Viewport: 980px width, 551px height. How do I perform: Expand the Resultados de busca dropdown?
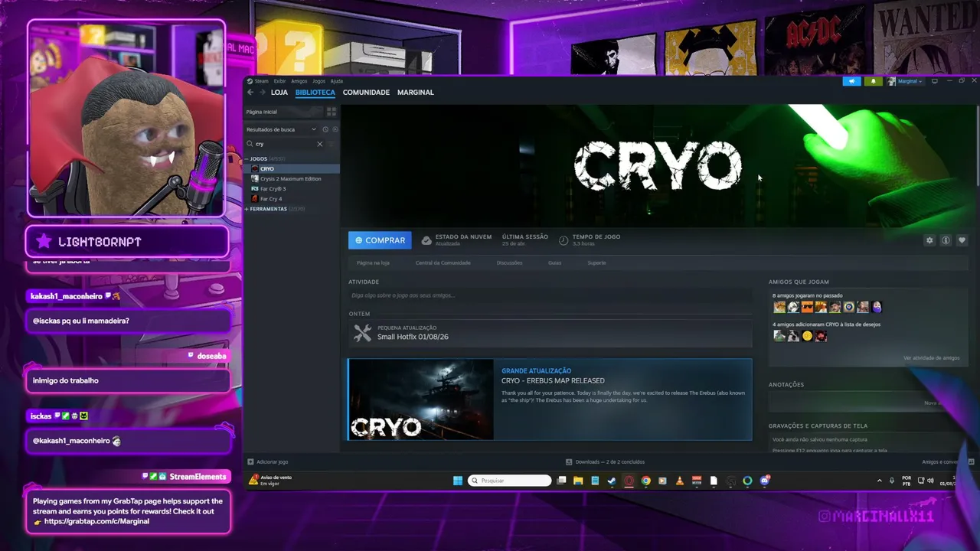click(281, 129)
